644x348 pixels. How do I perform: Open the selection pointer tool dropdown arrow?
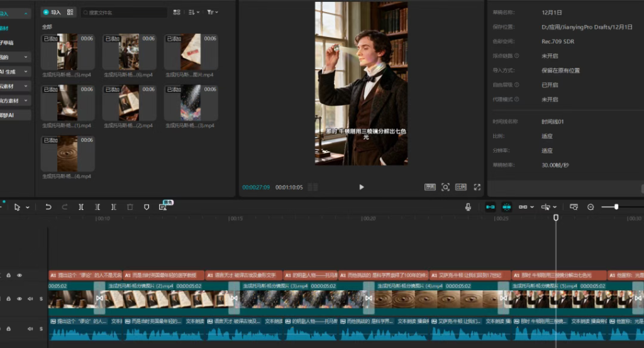pyautogui.click(x=27, y=207)
